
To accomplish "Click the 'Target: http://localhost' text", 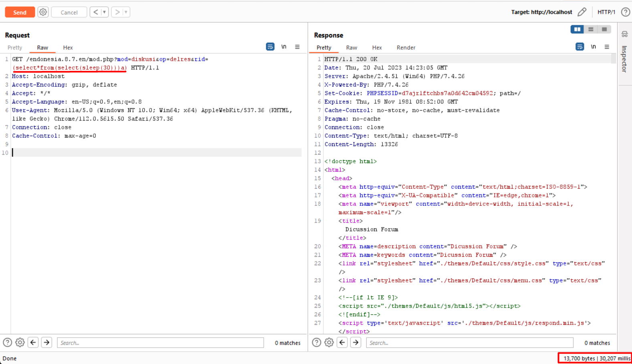I will [541, 12].
